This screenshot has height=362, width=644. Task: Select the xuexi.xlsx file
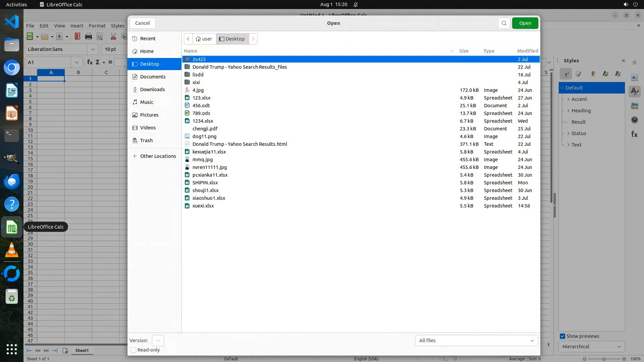[x=203, y=206]
